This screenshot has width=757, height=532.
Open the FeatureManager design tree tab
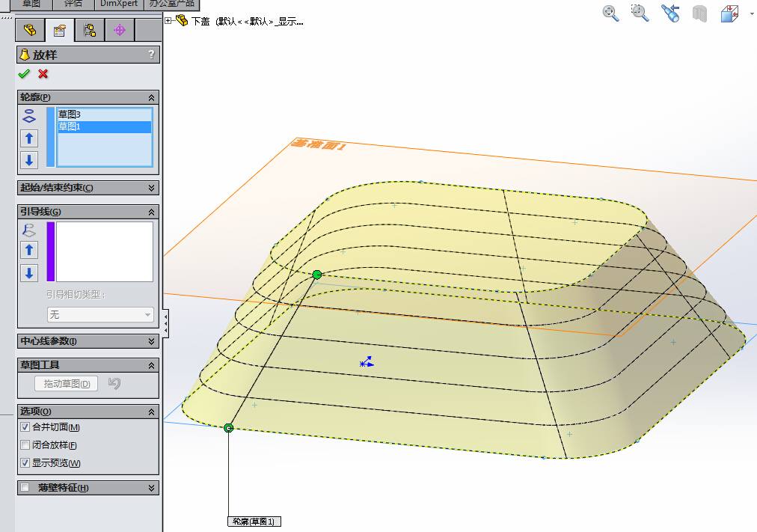[x=30, y=31]
